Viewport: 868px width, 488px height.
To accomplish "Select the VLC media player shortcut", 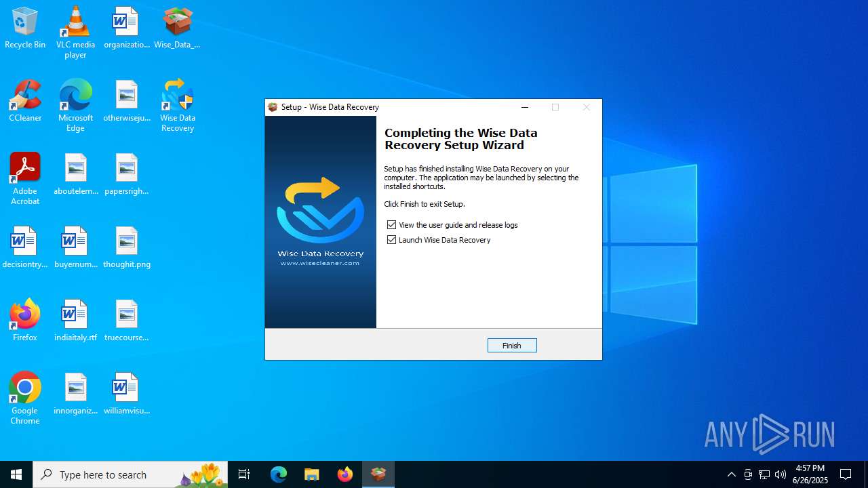I will click(75, 33).
